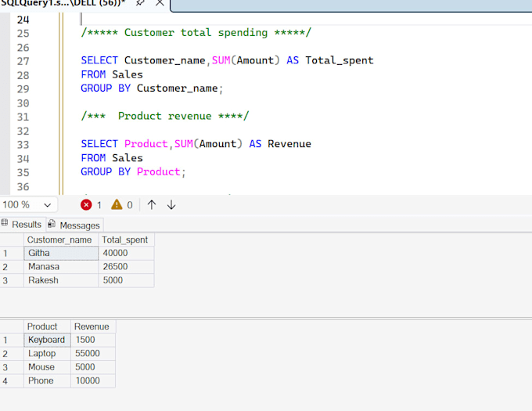The width and height of the screenshot is (532, 411).
Task: Click line number 24 in the margin
Action: tap(23, 20)
